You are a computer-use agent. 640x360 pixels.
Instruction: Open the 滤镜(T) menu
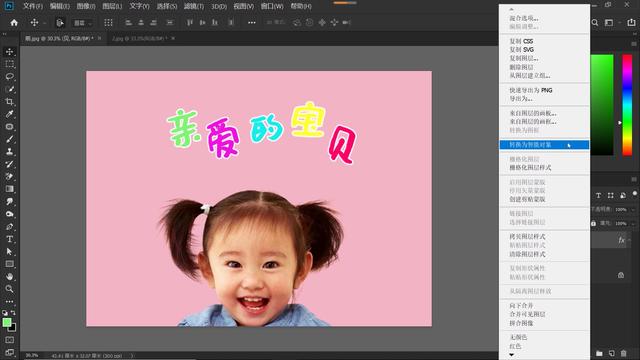click(x=194, y=6)
